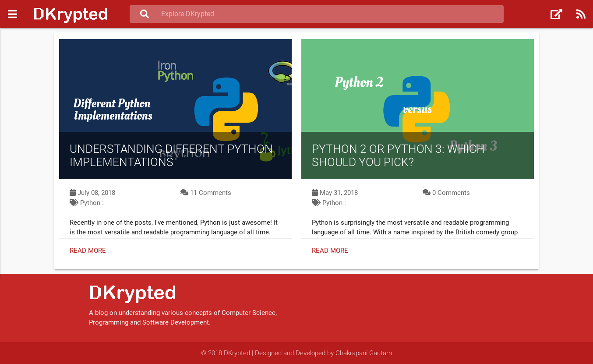593x364 pixels.
Task: Open Python 2 or Python 3 post title
Action: (x=398, y=155)
